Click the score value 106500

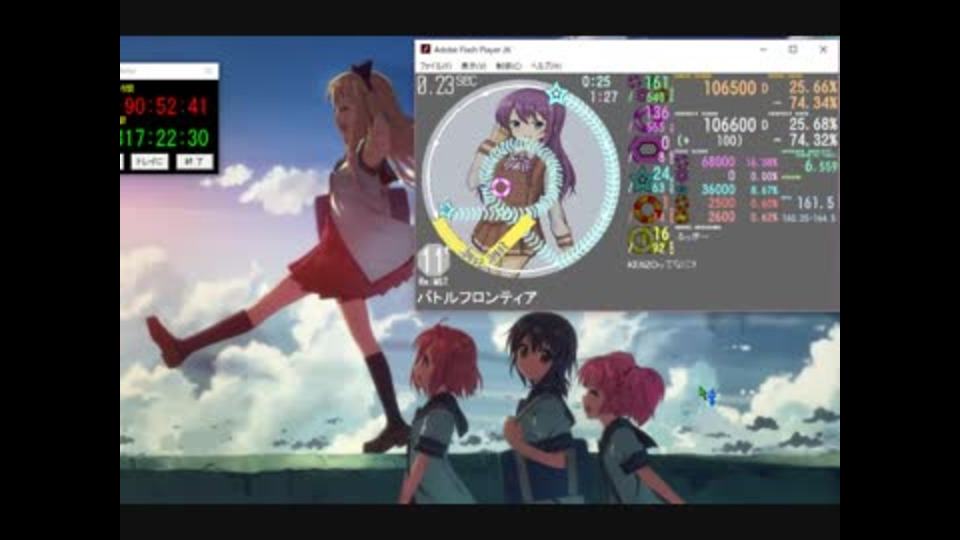730,88
